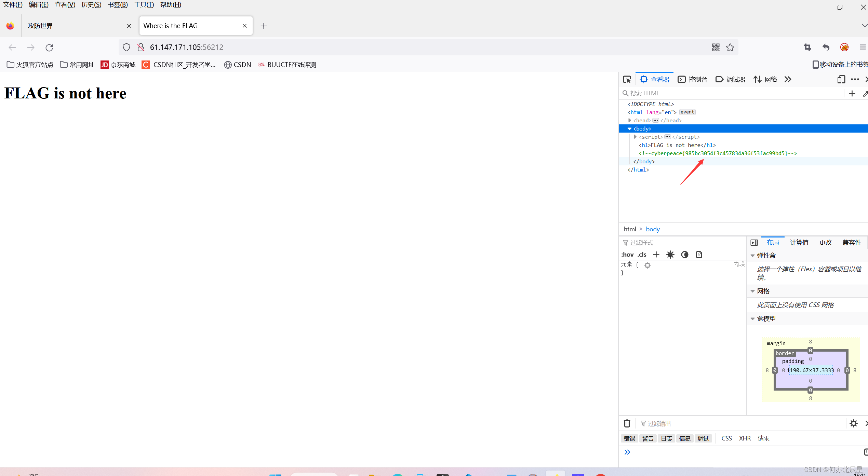The width and height of the screenshot is (868, 476).
Task: Open list all tabs dropdown arrow
Action: pyautogui.click(x=864, y=26)
